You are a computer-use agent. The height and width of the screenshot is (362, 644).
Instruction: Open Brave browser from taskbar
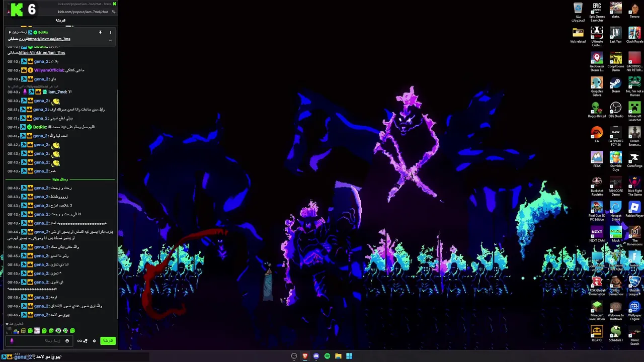(x=305, y=356)
